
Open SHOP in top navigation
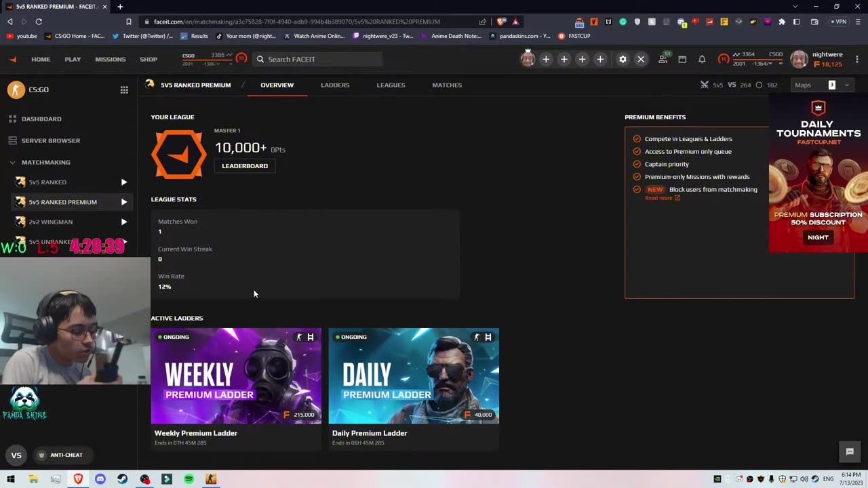point(149,59)
